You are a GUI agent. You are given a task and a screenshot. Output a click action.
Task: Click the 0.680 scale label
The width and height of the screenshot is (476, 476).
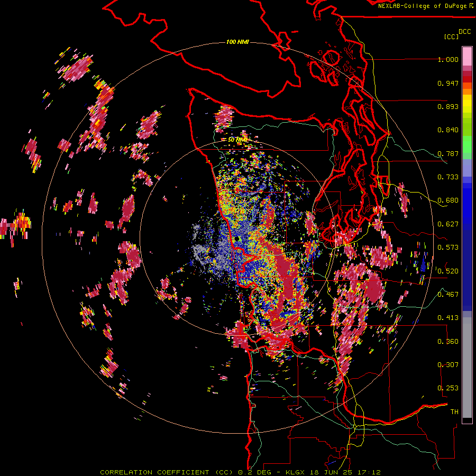pos(448,200)
